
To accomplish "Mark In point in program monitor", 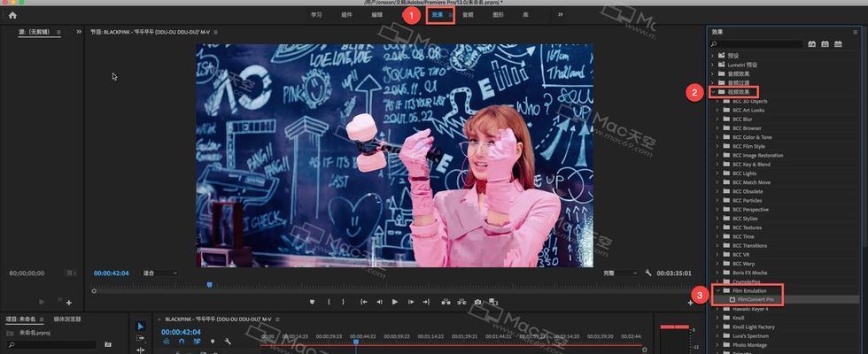I will click(329, 302).
